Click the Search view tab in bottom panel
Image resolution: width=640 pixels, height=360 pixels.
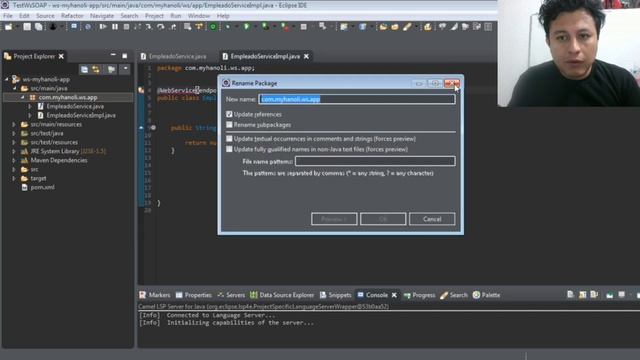tap(454, 295)
